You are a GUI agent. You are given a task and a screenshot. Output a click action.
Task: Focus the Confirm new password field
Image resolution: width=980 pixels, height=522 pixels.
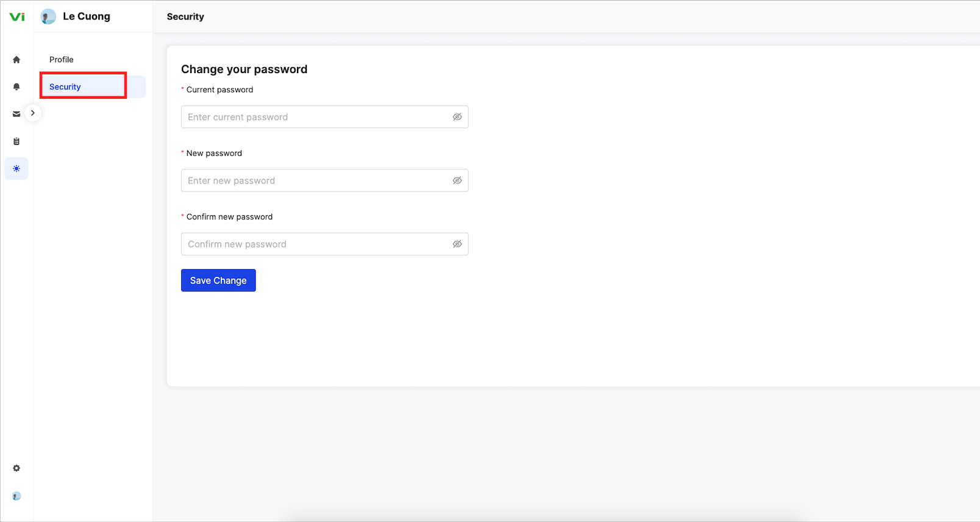tap(324, 244)
